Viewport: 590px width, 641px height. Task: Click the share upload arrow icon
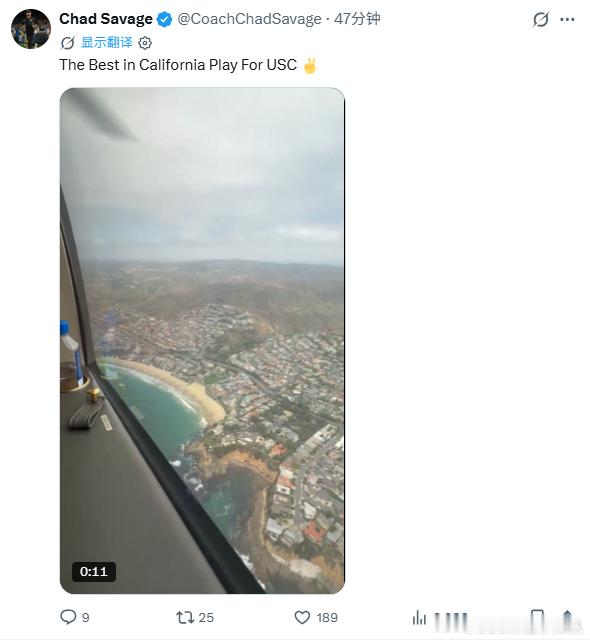[x=567, y=617]
